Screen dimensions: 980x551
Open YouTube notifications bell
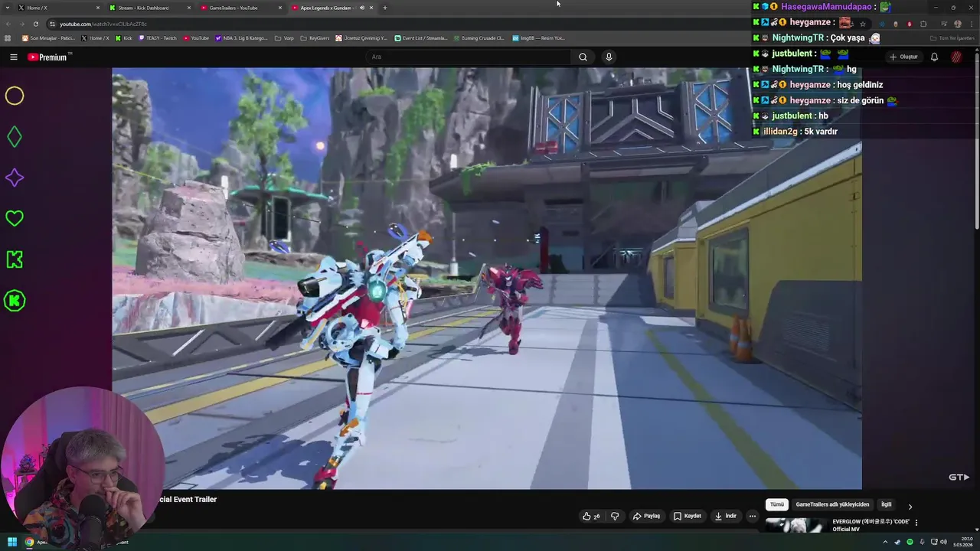tap(934, 57)
